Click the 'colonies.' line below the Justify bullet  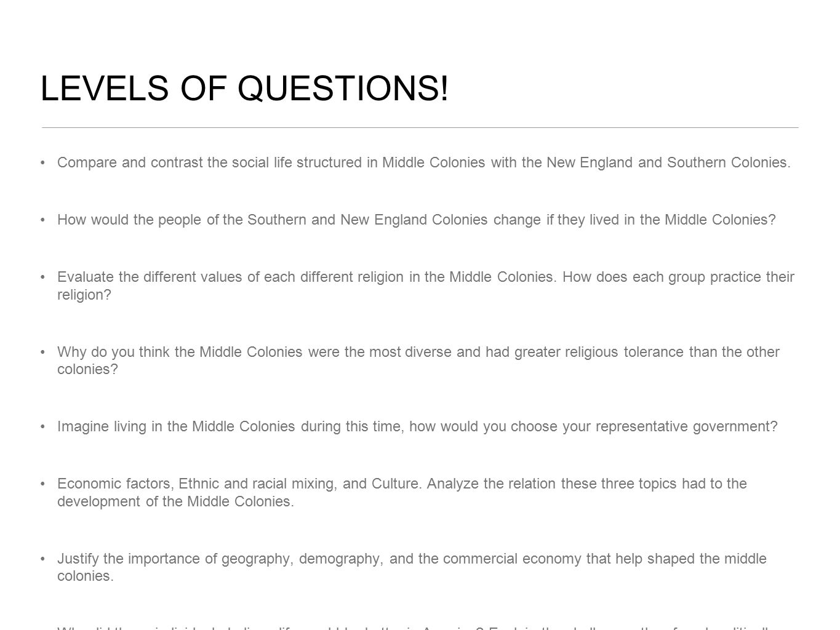click(x=86, y=576)
